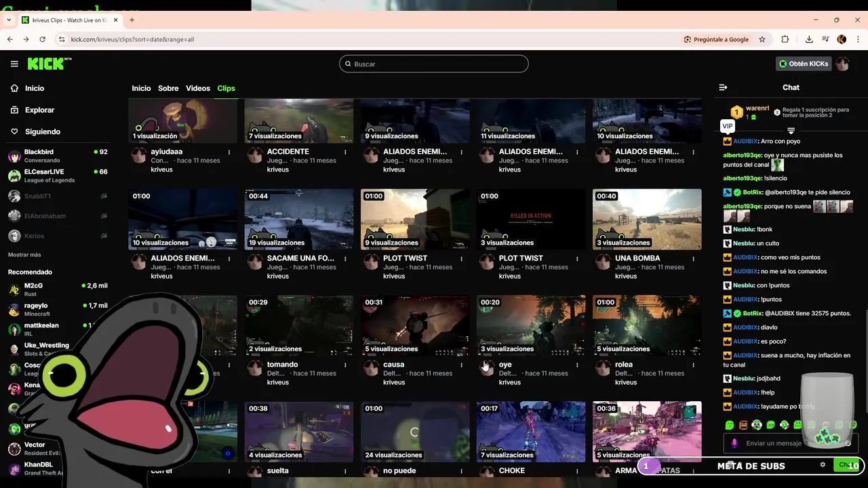
Task: Click the purple microphone icon in chat
Action: [x=734, y=443]
